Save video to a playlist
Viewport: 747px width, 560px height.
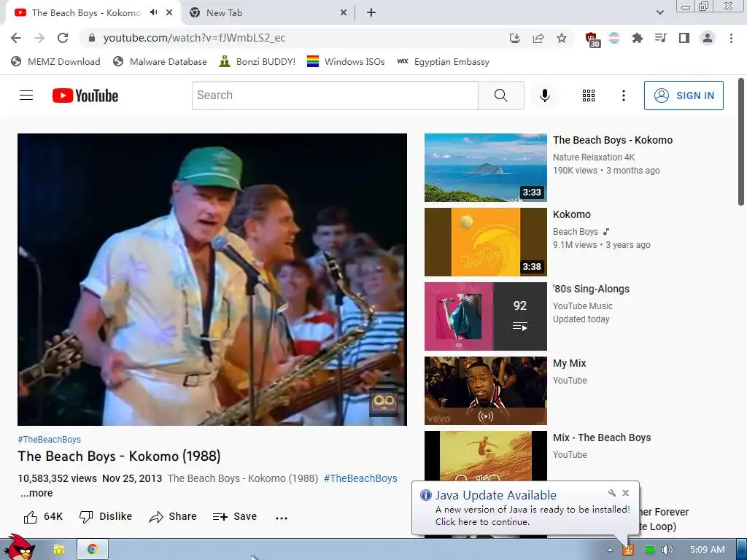click(x=234, y=517)
